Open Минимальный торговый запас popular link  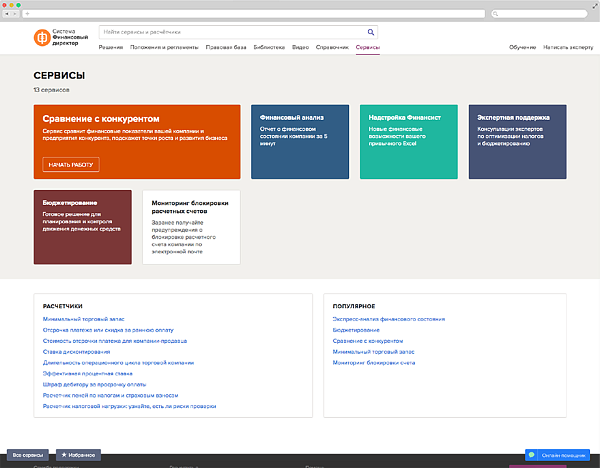(x=373, y=352)
